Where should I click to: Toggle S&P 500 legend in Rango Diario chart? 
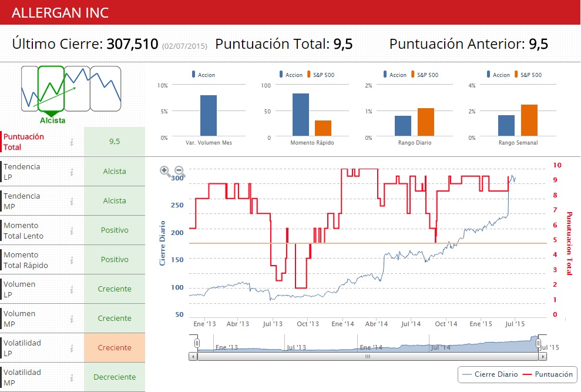pyautogui.click(x=425, y=75)
